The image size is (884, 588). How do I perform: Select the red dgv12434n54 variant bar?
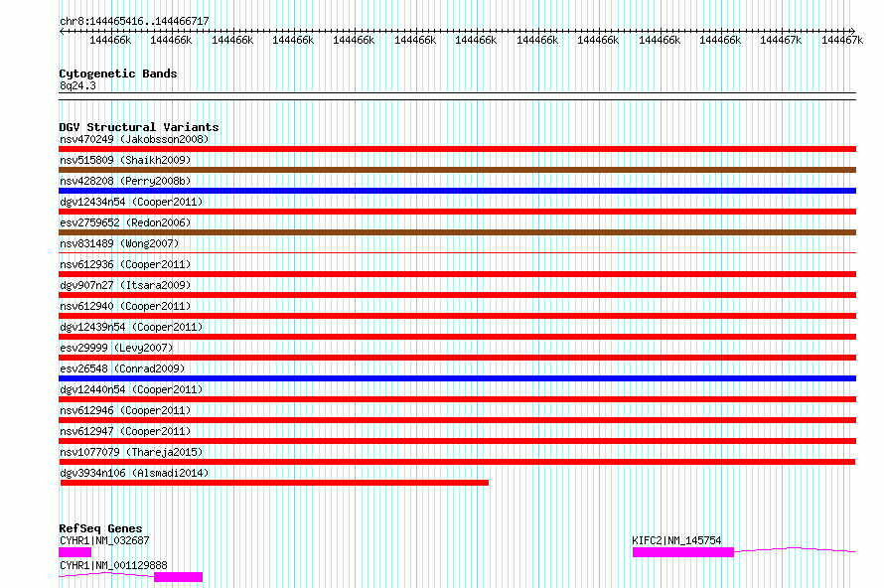457,212
